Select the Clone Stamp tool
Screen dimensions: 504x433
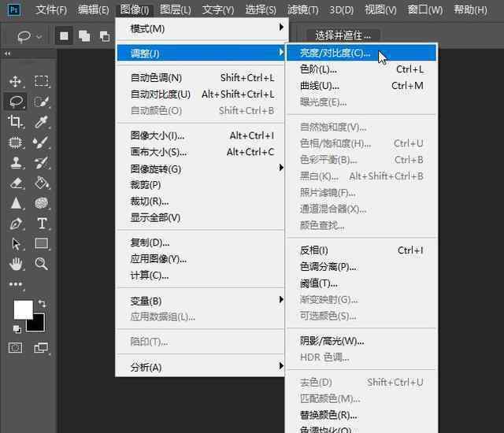click(x=16, y=162)
